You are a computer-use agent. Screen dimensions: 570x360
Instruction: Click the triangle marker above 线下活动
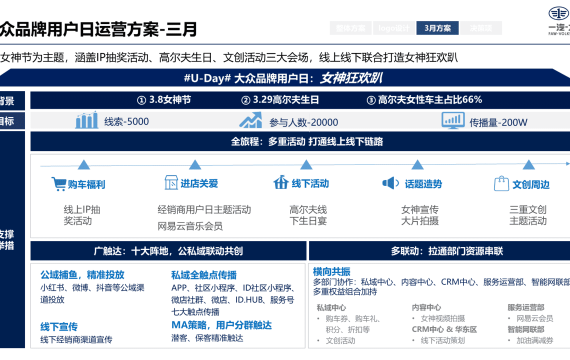coord(306,165)
